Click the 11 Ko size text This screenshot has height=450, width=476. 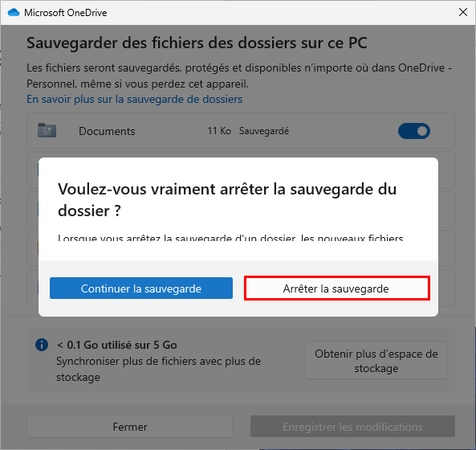click(219, 131)
